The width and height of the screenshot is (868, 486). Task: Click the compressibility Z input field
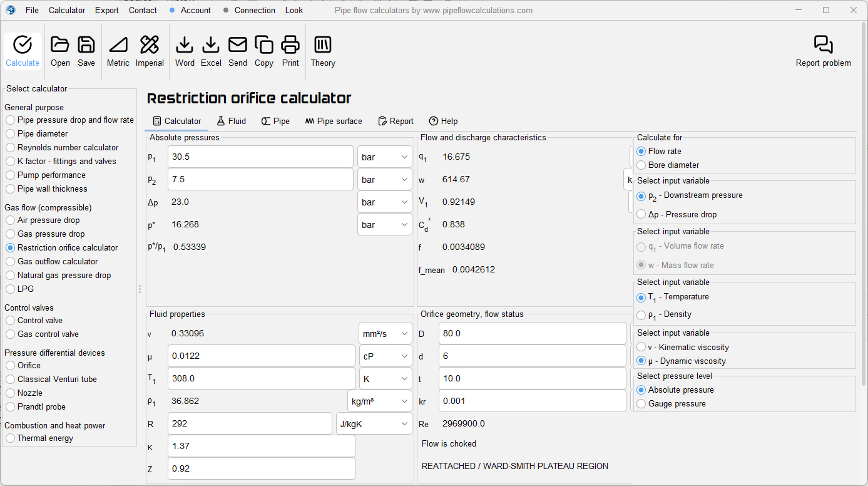(x=262, y=469)
